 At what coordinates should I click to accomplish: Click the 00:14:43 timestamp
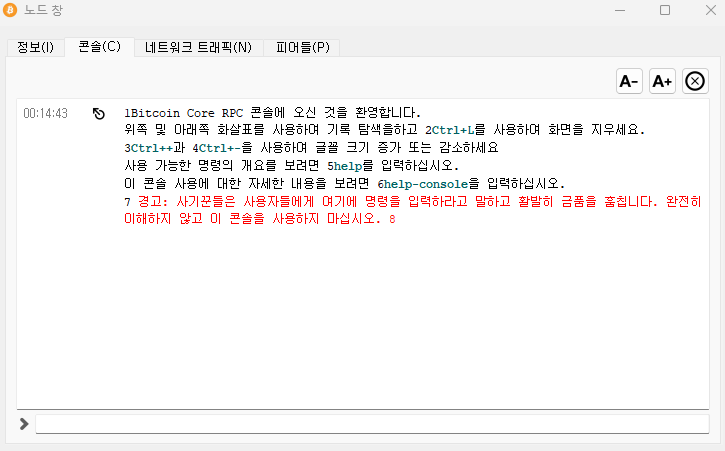45,113
